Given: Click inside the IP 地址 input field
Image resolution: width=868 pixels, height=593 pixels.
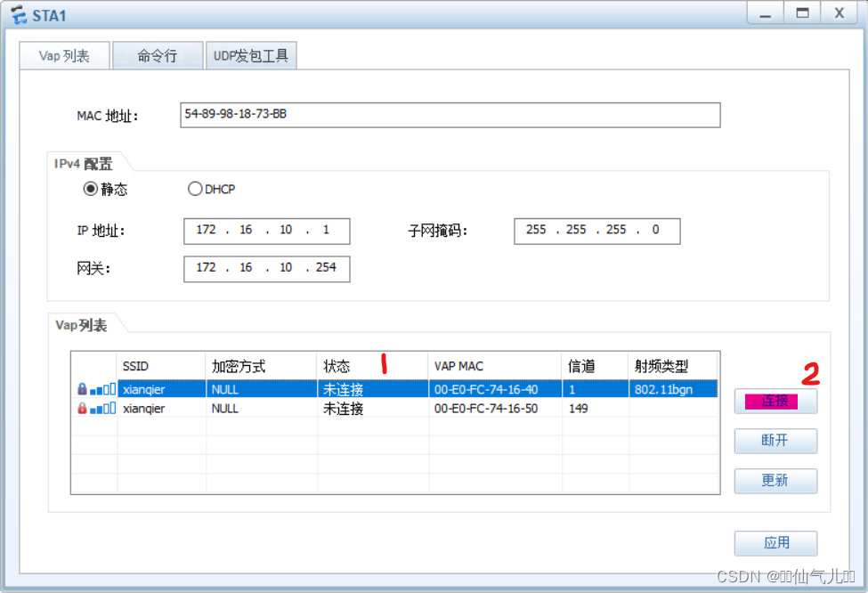Looking at the screenshot, I should tap(266, 231).
